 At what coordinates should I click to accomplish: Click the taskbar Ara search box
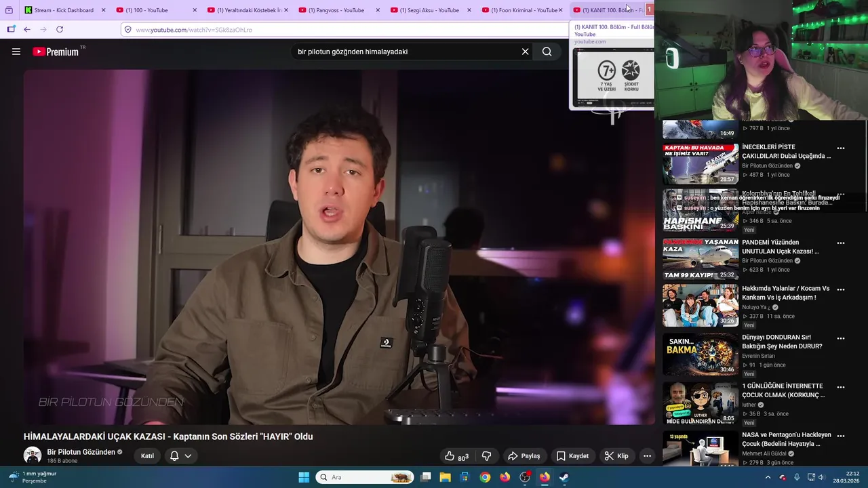365,477
